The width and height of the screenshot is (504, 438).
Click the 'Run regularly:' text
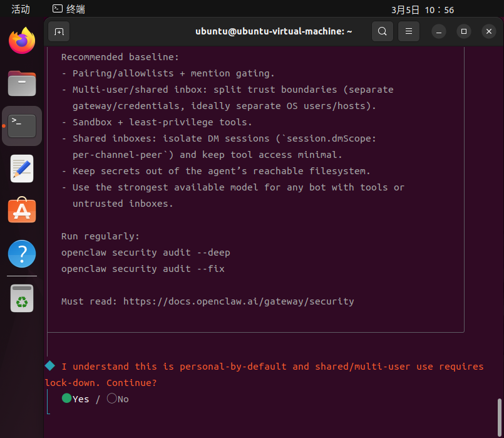click(100, 236)
